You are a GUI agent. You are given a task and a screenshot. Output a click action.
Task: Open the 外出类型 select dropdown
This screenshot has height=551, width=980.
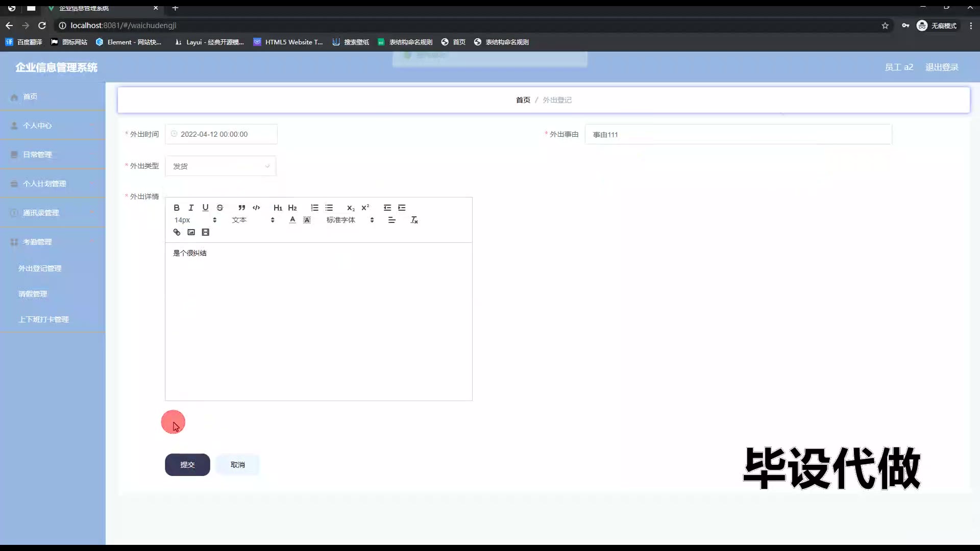pos(220,166)
